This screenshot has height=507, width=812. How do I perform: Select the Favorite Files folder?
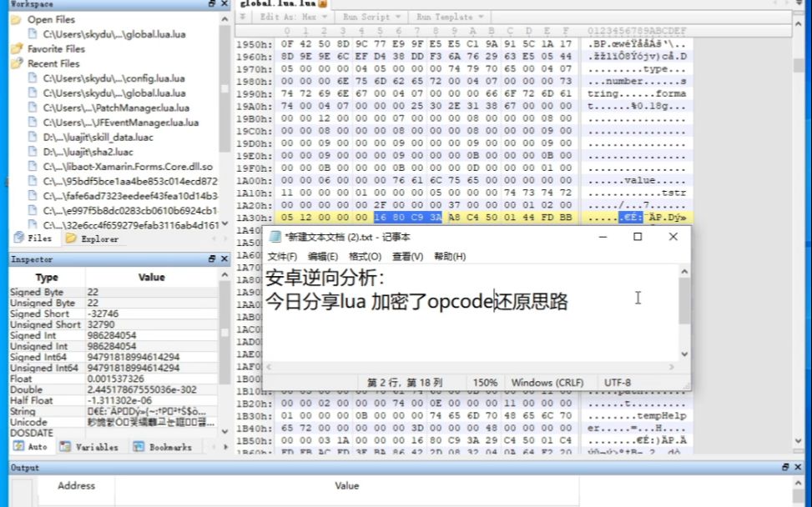click(56, 49)
